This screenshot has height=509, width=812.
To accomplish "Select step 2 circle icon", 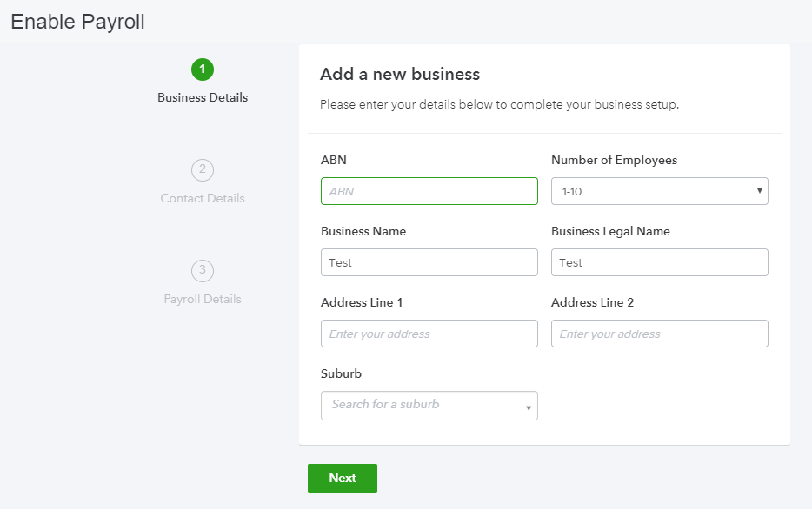I will [203, 169].
